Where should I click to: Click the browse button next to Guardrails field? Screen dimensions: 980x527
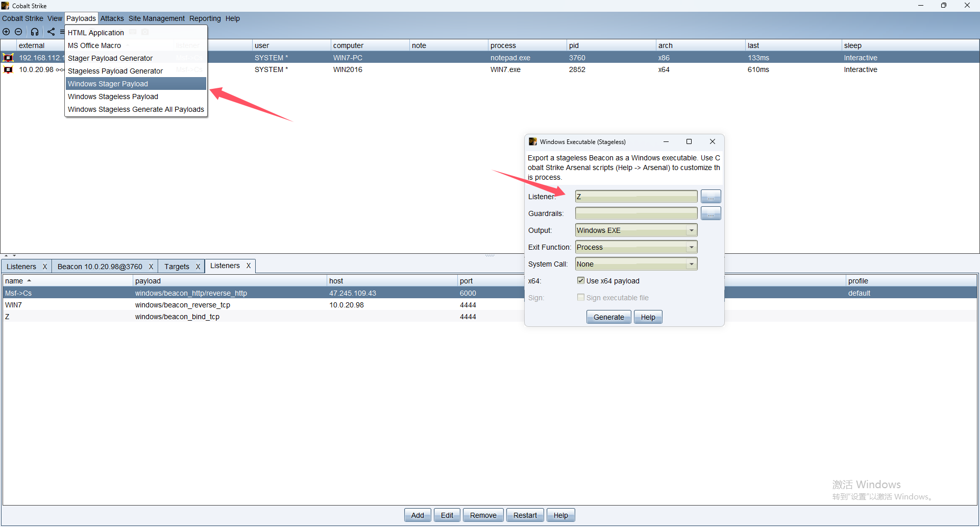[x=710, y=213]
